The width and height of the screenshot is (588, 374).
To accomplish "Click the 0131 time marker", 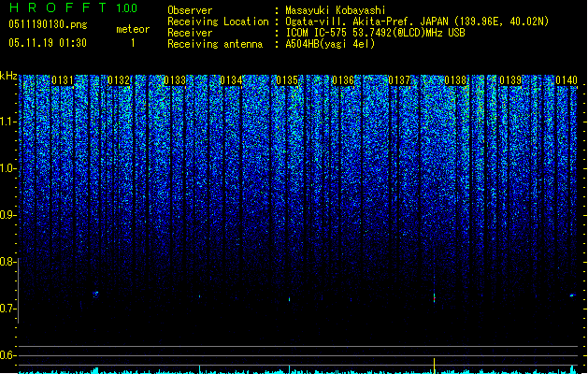I will (63, 80).
